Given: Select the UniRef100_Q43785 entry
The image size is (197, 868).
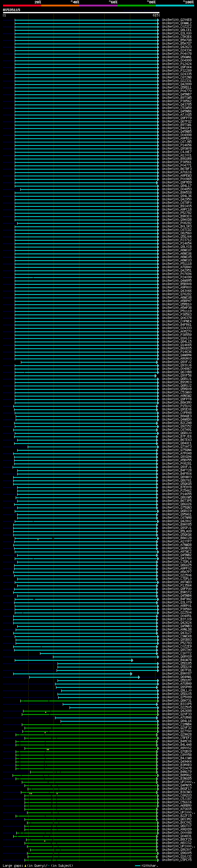Looking at the screenshot, I should coord(177,104).
